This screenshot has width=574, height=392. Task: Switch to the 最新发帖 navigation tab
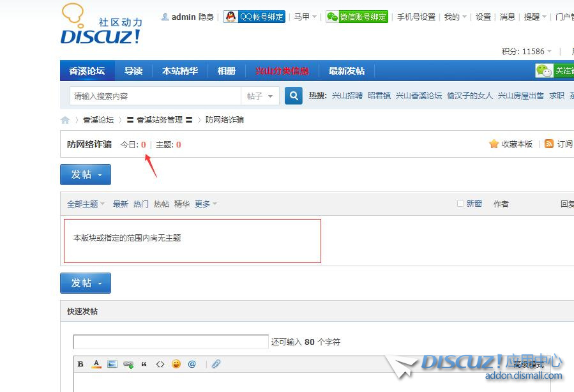click(x=346, y=71)
